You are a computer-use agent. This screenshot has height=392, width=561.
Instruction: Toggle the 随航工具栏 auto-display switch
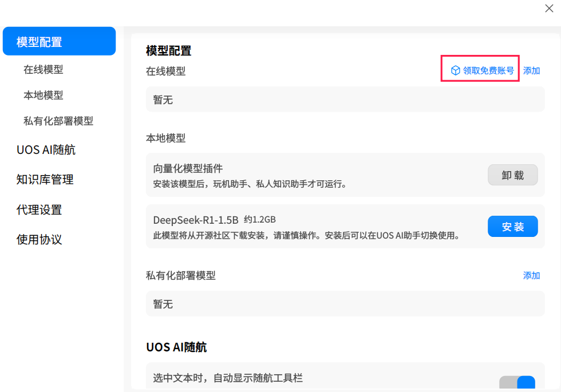pyautogui.click(x=517, y=382)
